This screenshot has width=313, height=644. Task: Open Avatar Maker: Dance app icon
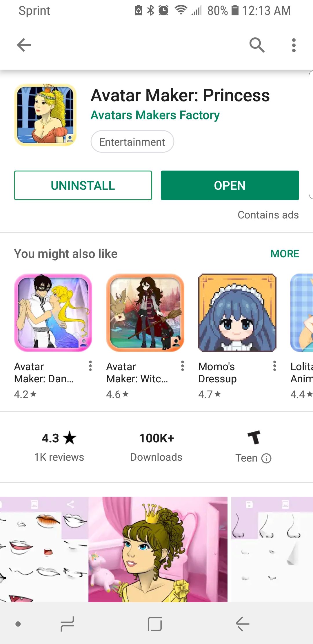(x=53, y=313)
